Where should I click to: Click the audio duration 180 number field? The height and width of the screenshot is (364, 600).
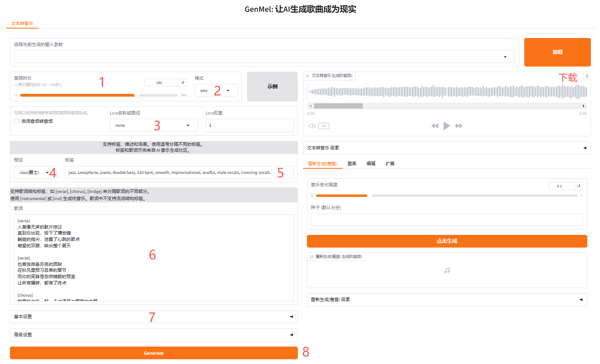point(161,83)
